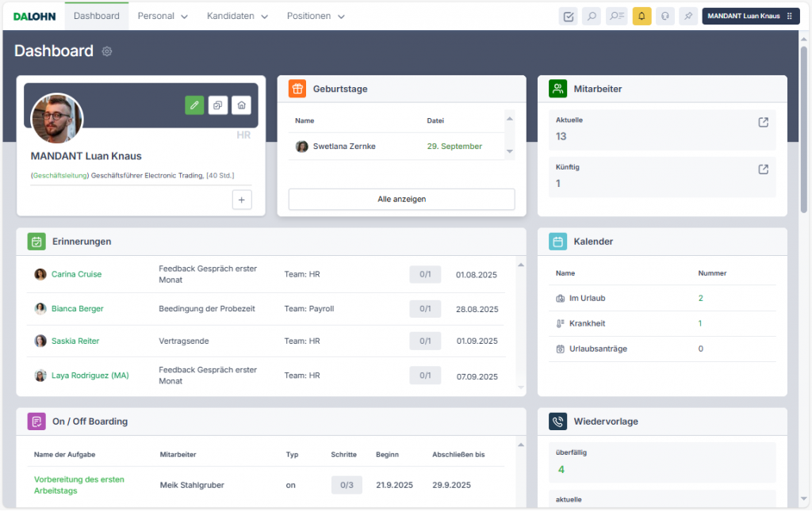Open the yellow notification bell
Viewport: 812px width, 511px height.
point(642,16)
